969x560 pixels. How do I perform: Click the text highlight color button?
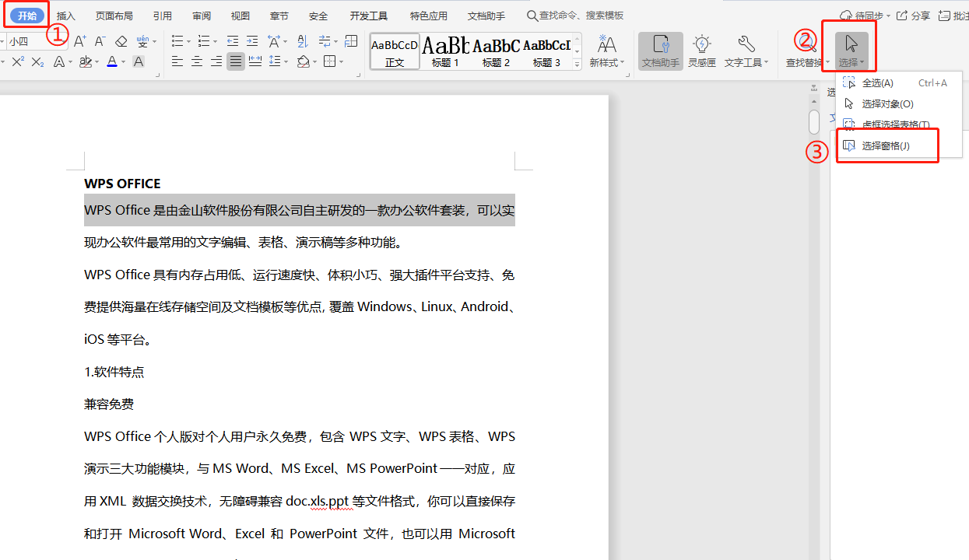86,61
